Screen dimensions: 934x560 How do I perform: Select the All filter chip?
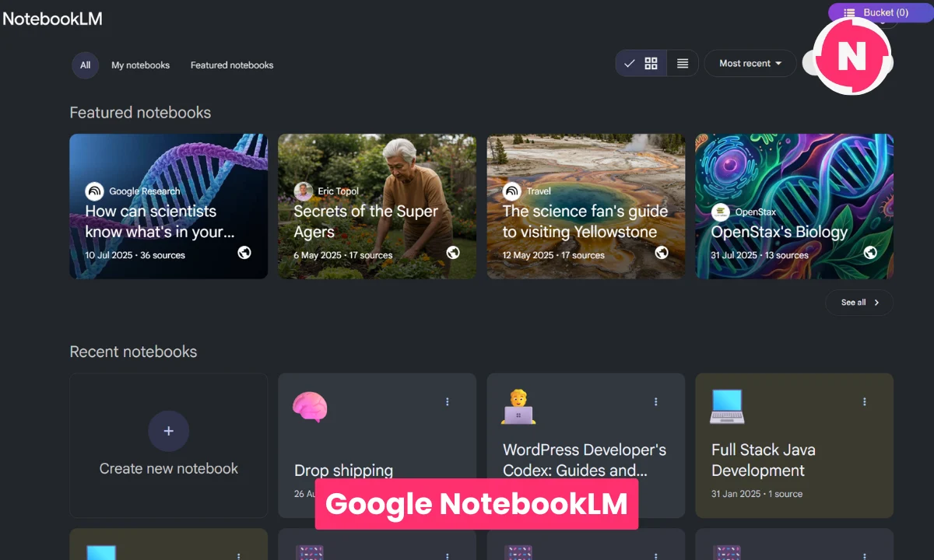click(85, 65)
